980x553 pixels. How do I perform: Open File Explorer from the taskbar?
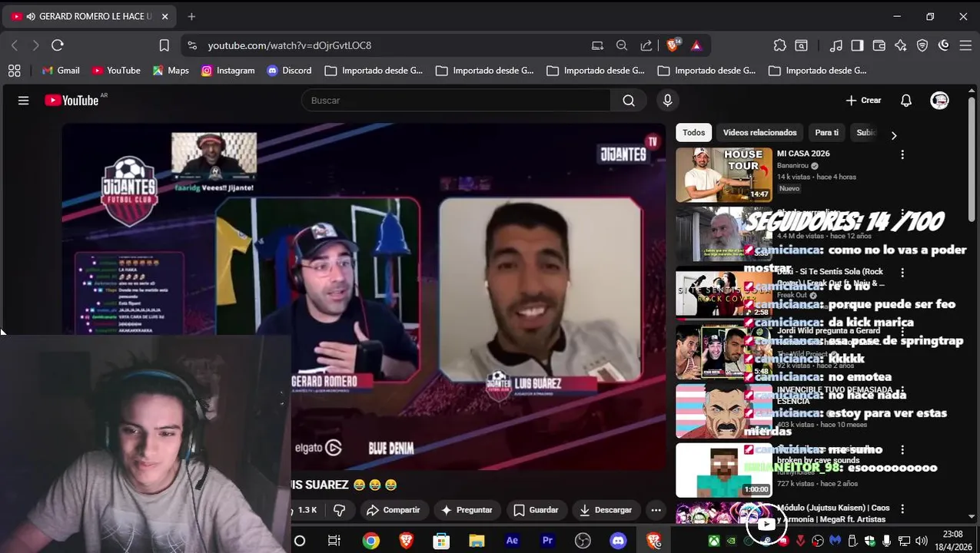477,541
